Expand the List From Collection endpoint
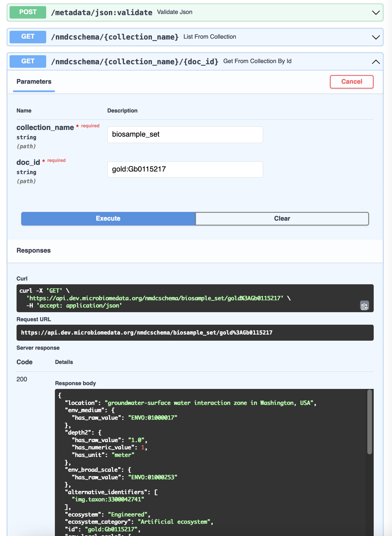 point(376,37)
